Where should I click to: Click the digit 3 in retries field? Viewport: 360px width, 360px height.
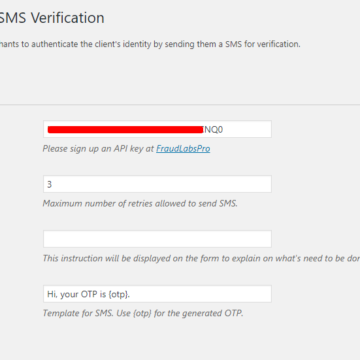49,184
